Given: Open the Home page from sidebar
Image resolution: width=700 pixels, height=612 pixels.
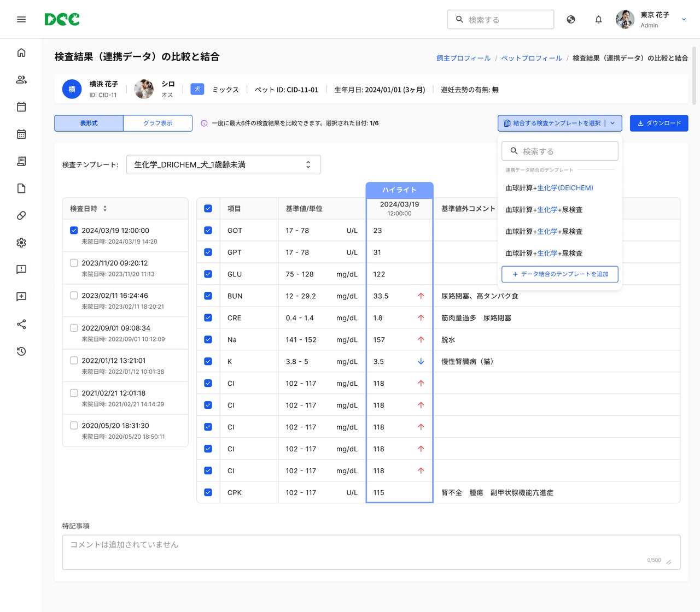Looking at the screenshot, I should tap(21, 52).
